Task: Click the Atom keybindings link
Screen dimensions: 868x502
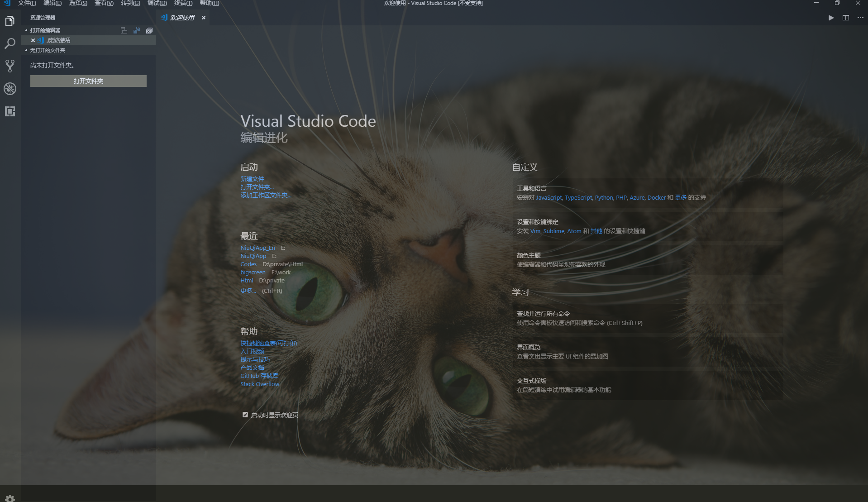Action: [x=574, y=231]
